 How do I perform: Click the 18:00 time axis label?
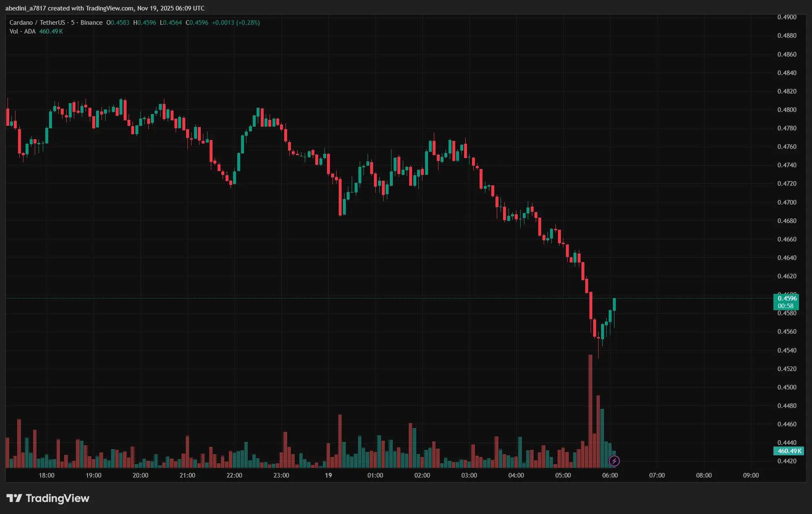tap(47, 475)
